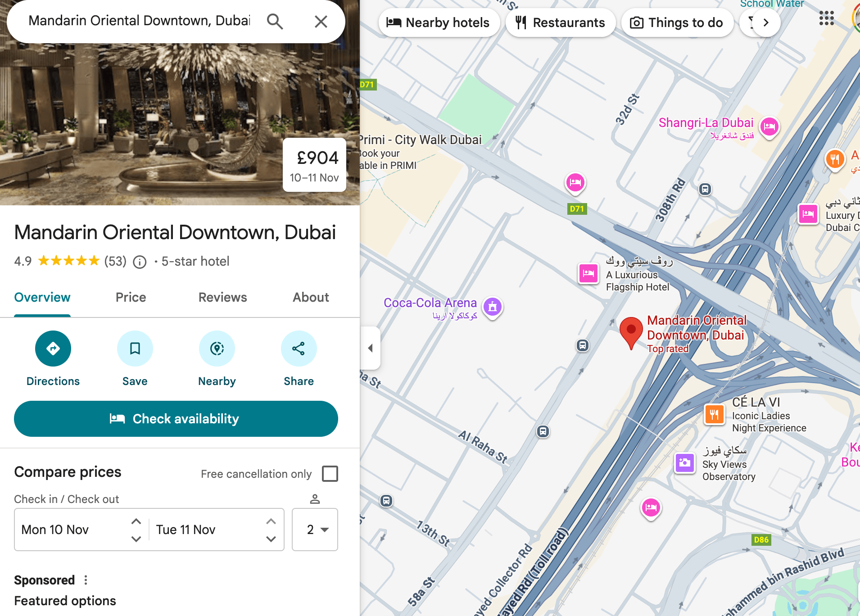Open the Google apps grid
Viewport: 860px width, 616px height.
coord(827,18)
